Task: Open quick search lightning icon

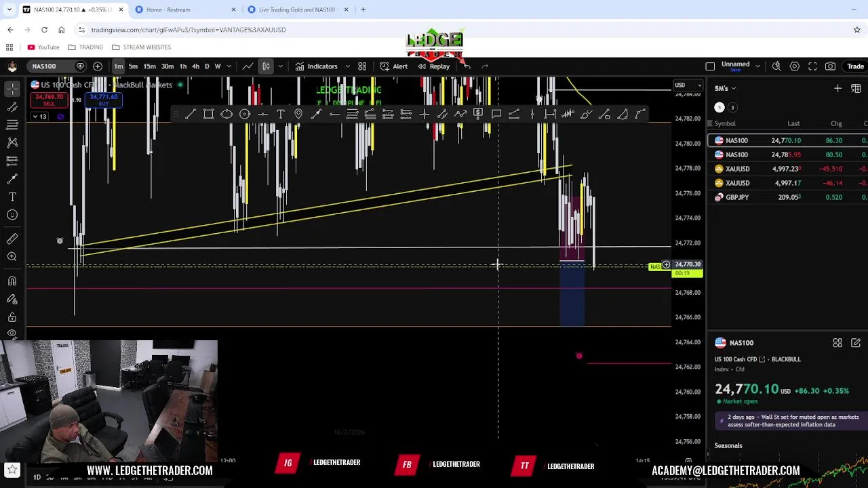Action: pos(776,66)
